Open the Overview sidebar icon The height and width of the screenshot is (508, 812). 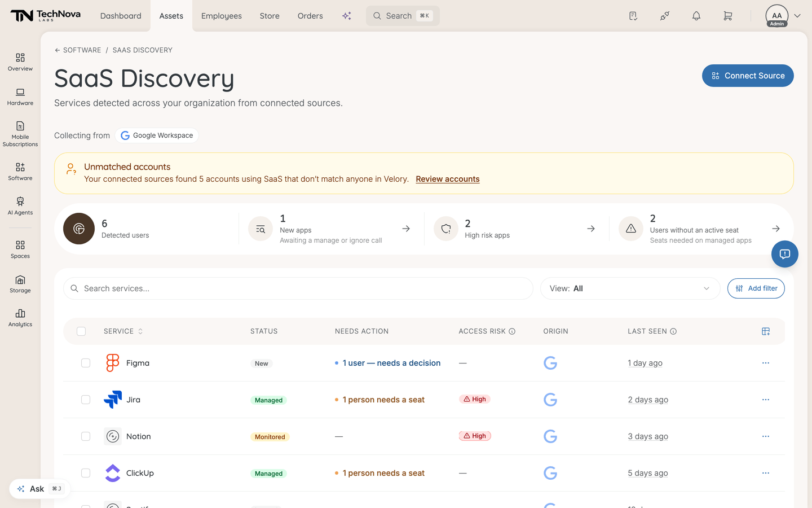click(20, 62)
